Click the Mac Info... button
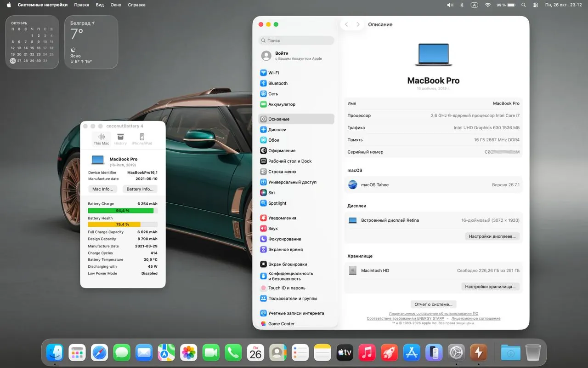 [x=103, y=189]
